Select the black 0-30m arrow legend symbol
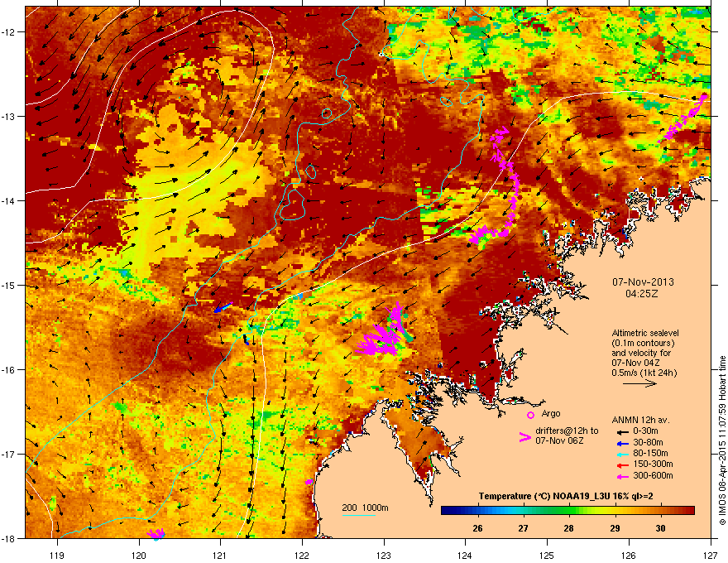 tap(623, 431)
